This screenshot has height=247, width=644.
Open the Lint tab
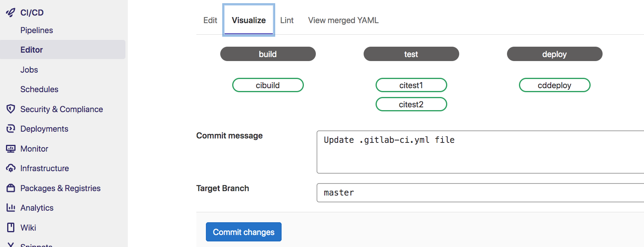(287, 20)
